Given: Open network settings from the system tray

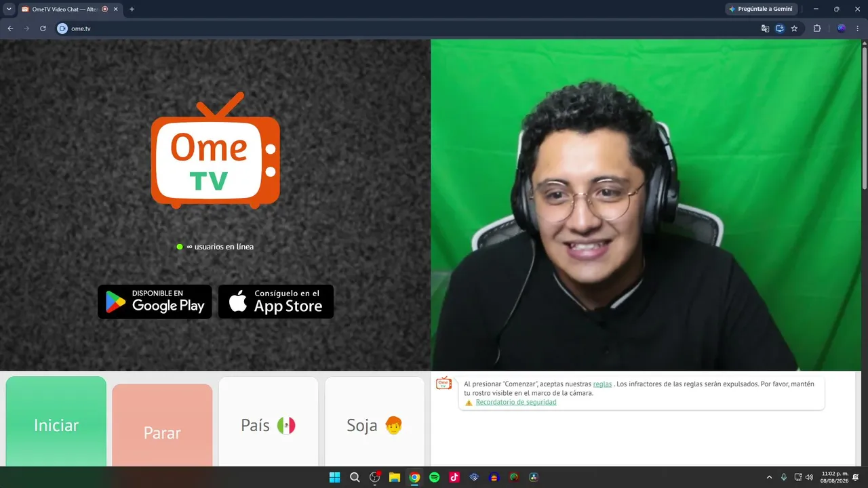Looking at the screenshot, I should 798,477.
